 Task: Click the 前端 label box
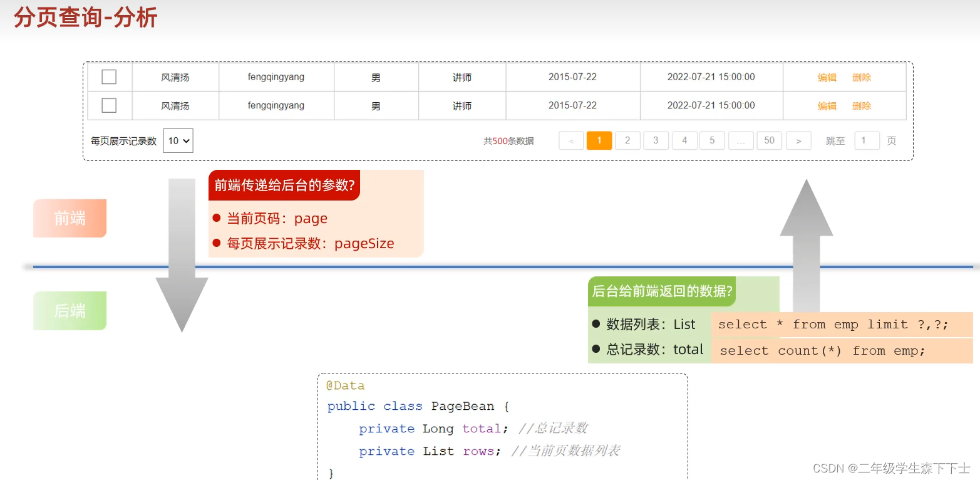(70, 218)
